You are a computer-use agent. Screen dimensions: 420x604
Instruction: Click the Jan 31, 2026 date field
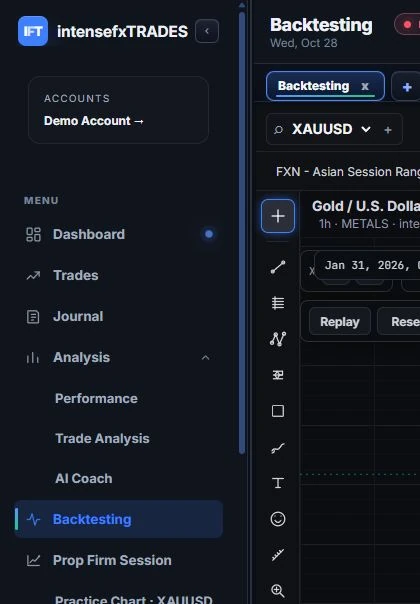tap(368, 265)
